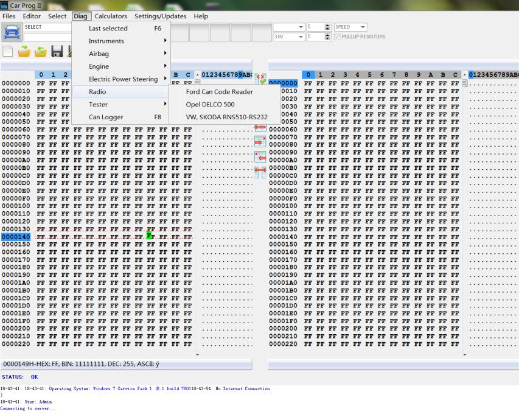Screen dimensions: 519x420
Task: Click the copy-right arrow icon between hex panels
Action: pyautogui.click(x=260, y=142)
